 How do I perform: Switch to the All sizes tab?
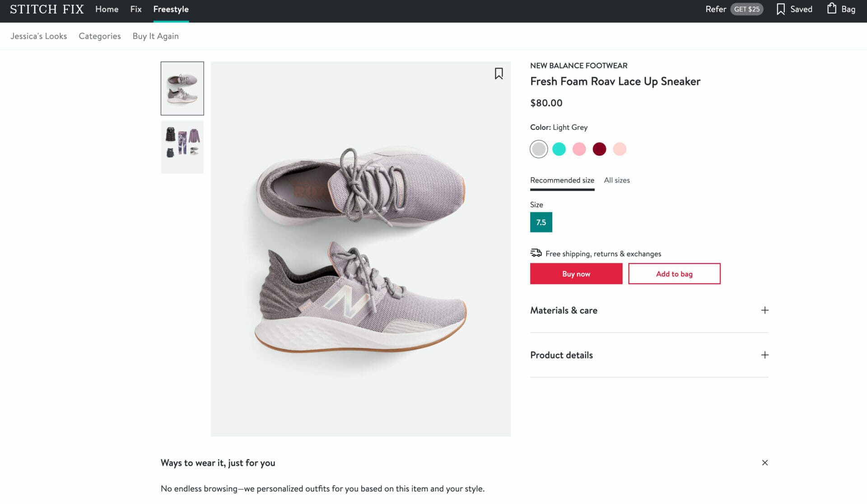617,180
